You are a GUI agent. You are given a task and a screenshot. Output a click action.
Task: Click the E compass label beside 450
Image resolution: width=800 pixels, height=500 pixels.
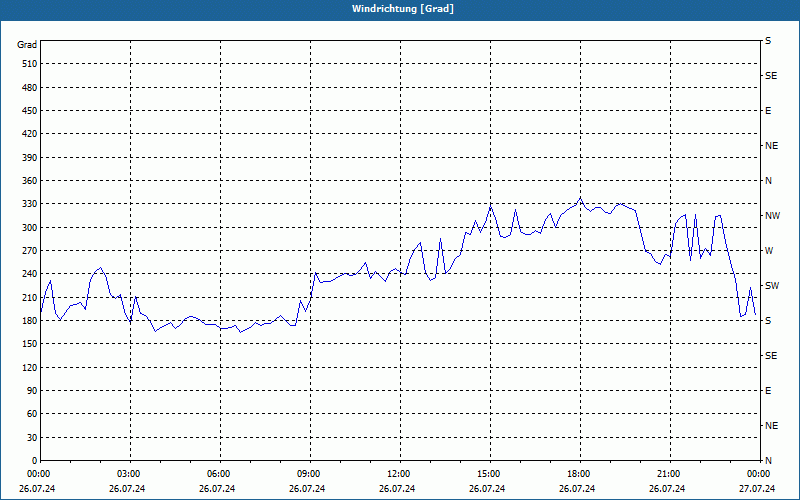point(768,111)
